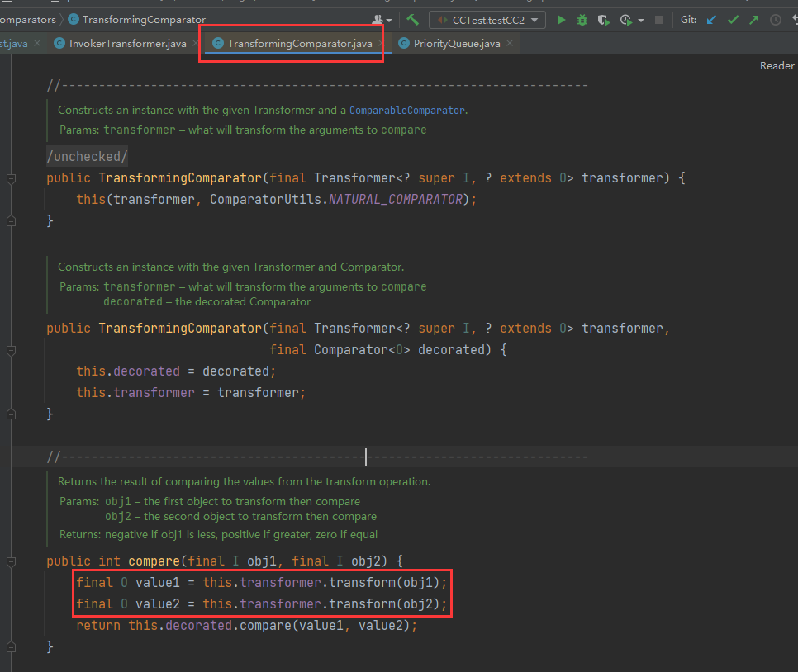Open the arrow dropdown next to the Profile icon
The image size is (798, 672).
[641, 21]
